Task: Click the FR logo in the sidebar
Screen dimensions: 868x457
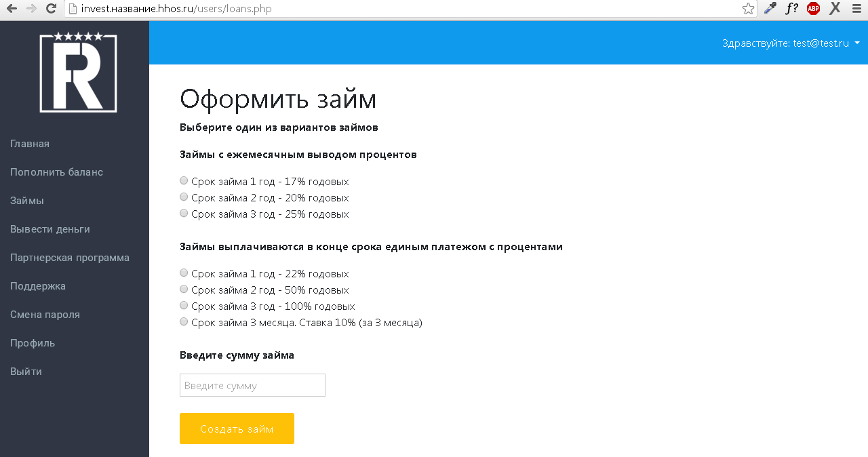Action: tap(78, 73)
